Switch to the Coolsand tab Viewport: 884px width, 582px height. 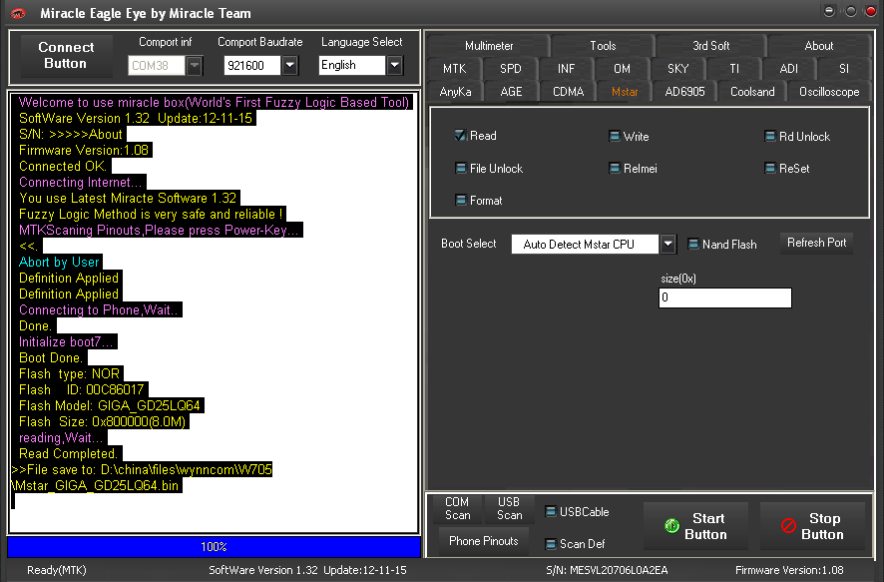tap(752, 92)
